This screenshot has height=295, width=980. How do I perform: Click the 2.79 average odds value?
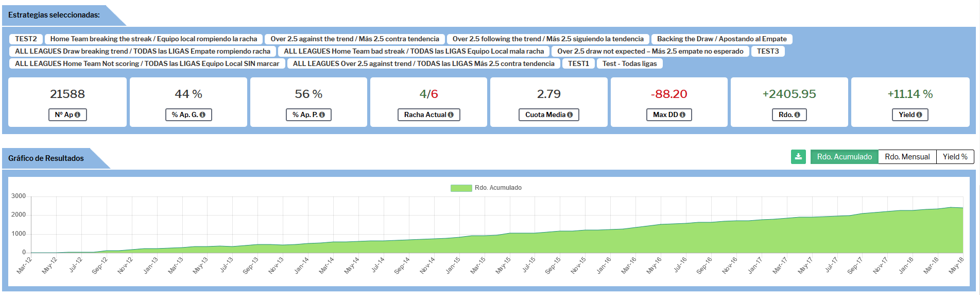[549, 94]
